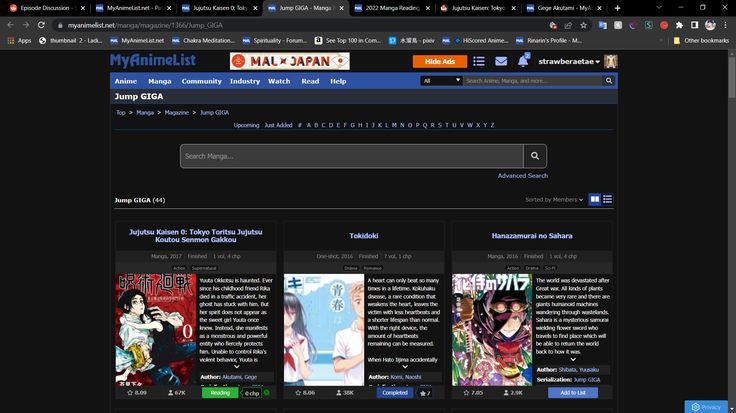Open the MyAnimeList list menu icon

coord(479,61)
